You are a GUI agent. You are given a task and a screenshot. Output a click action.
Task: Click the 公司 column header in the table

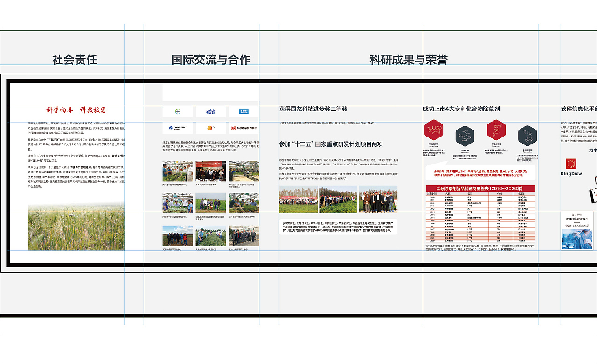tap(521, 194)
